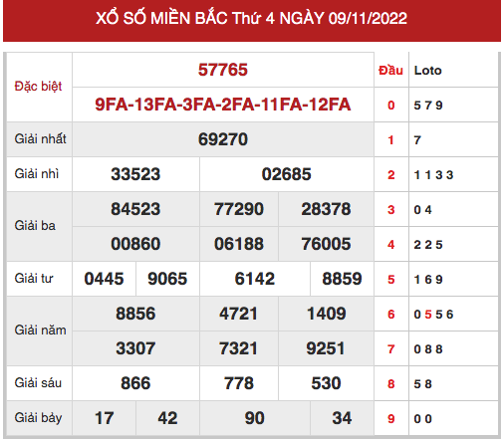Select the special prize number 57765
This screenshot has height=442, width=504.
(x=223, y=70)
